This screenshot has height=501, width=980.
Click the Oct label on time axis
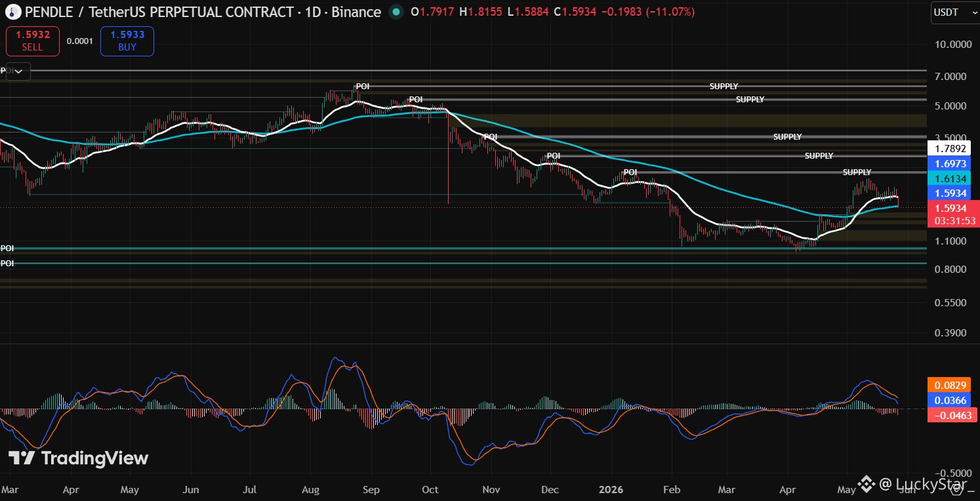tap(430, 489)
